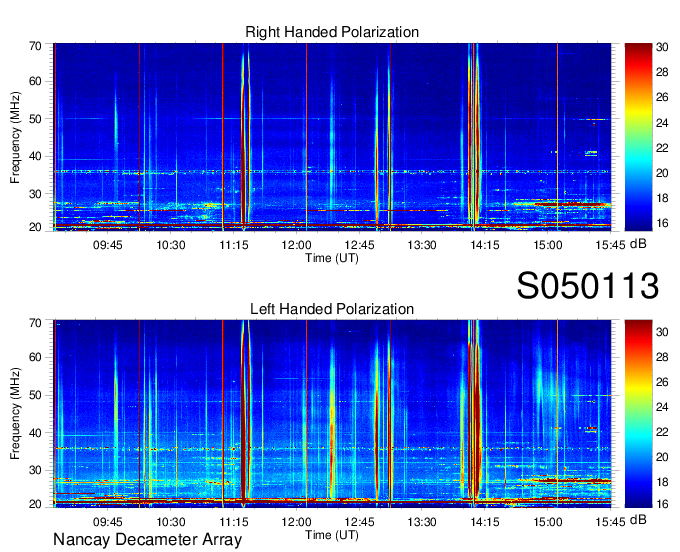
Task: Click the 09:45 tick under Left Handed plot
Action: point(108,522)
